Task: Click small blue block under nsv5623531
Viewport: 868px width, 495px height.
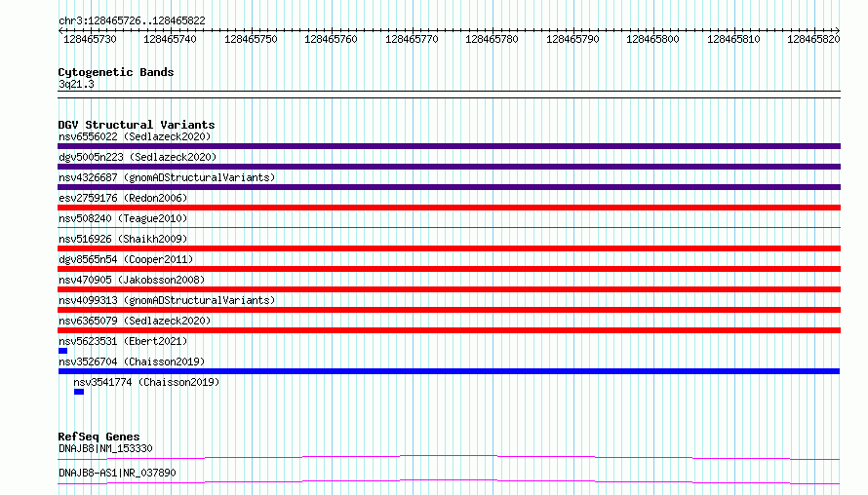Action: (62, 351)
